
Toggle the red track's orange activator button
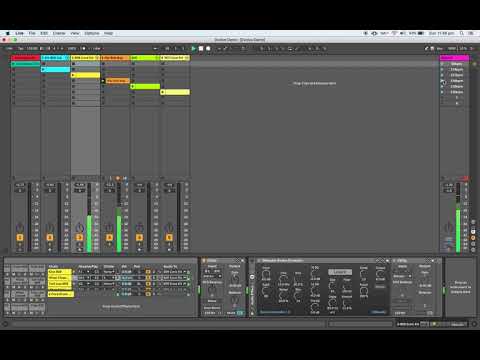20,237
